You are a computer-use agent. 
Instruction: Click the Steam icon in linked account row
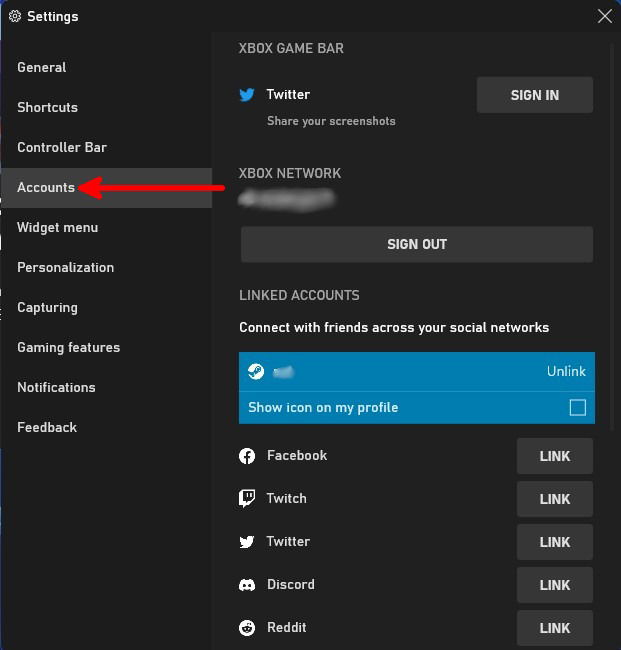pos(256,371)
